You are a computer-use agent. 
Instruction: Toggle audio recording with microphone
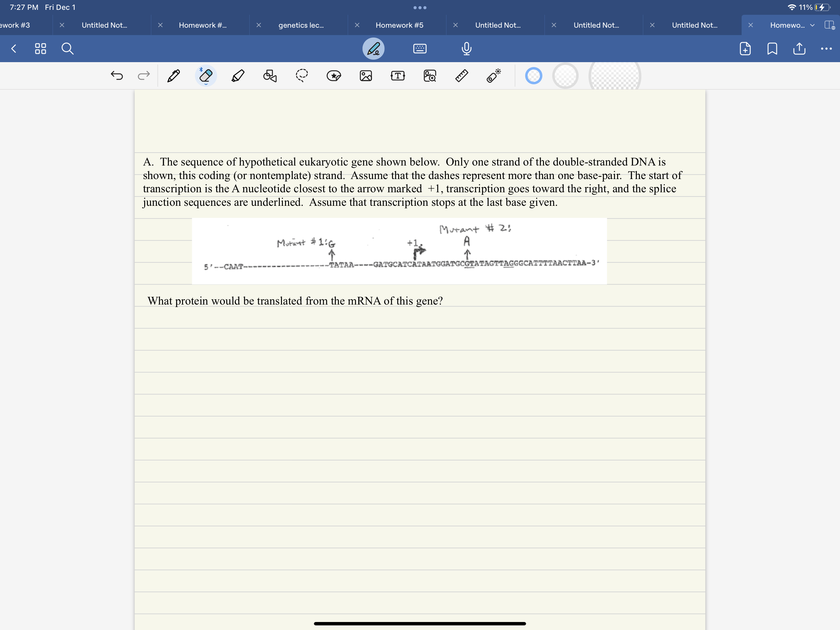pos(466,49)
